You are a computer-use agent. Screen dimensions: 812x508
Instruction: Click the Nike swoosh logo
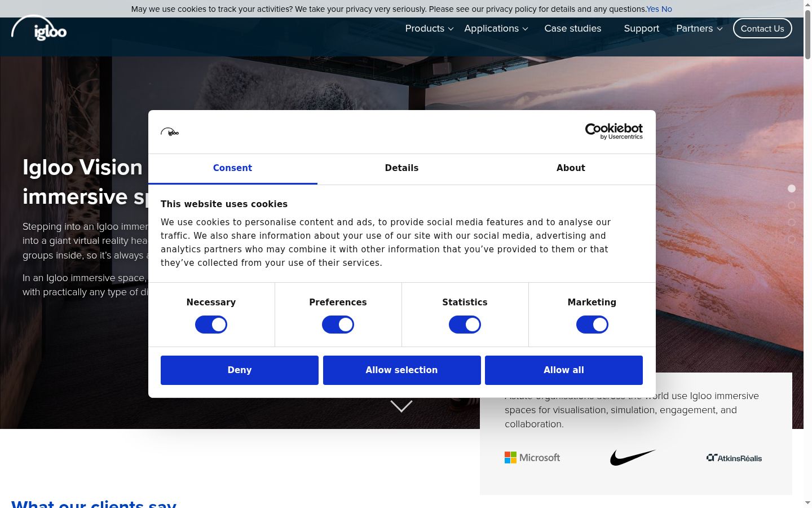[633, 458]
